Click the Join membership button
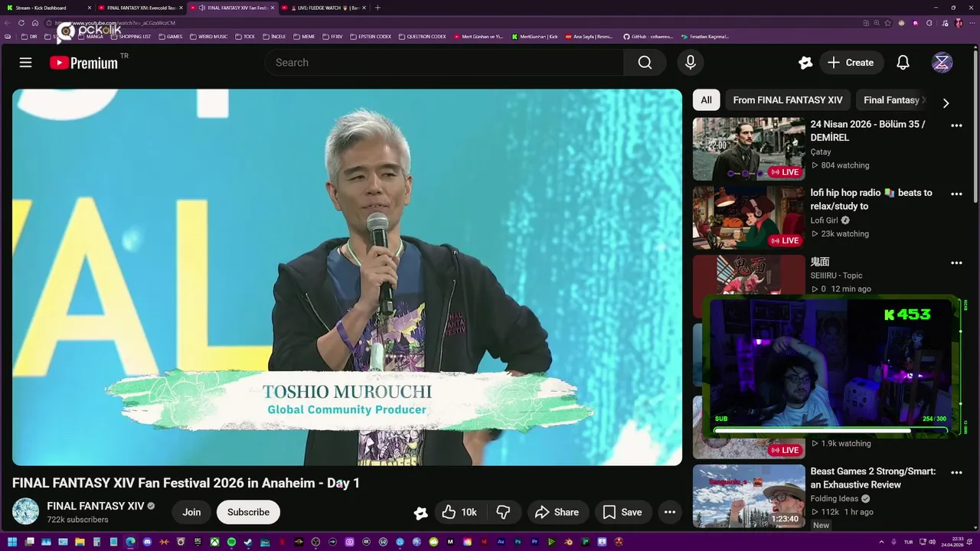This screenshot has height=551, width=980. (x=191, y=512)
